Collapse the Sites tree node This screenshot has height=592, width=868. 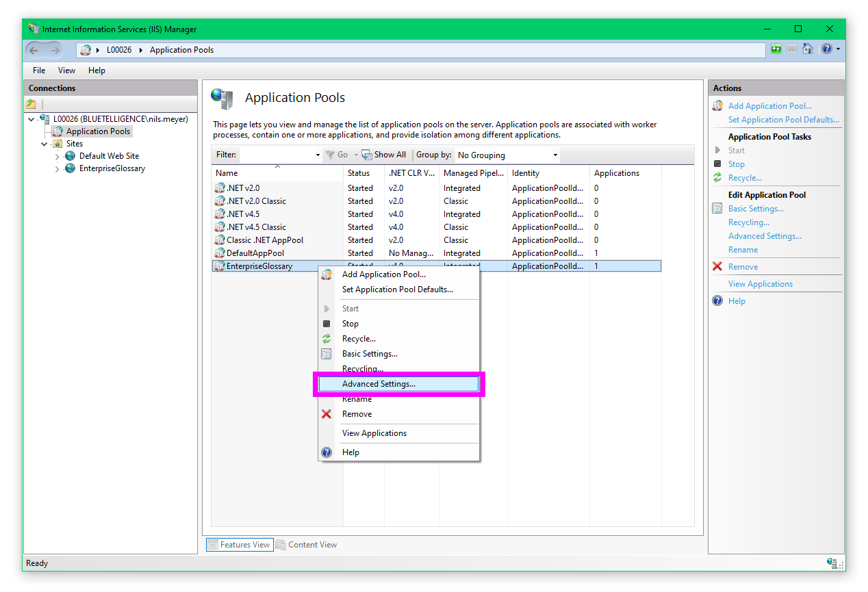tap(44, 144)
